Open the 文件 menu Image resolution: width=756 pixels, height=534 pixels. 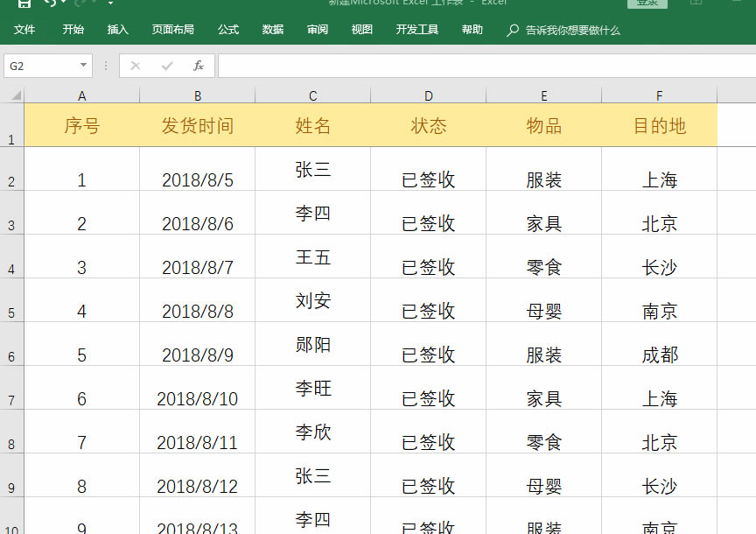(x=24, y=30)
